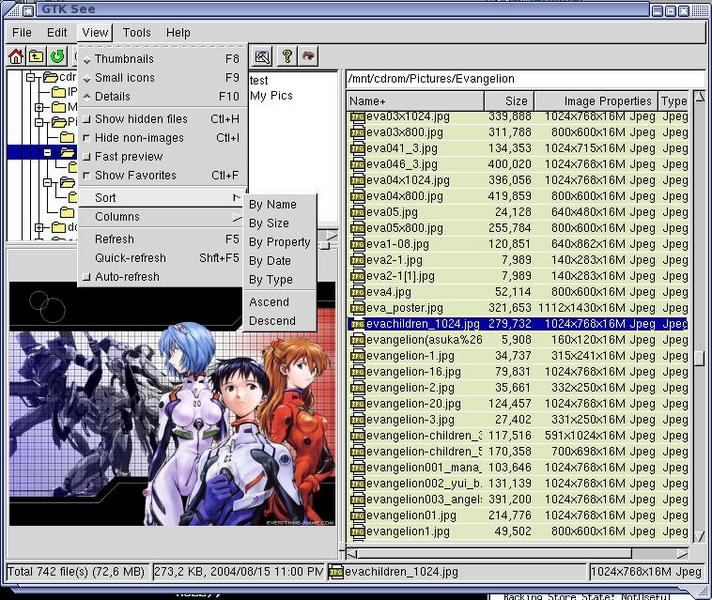712x600 pixels.
Task: Toggle Hide non-images option
Action: click(x=163, y=138)
